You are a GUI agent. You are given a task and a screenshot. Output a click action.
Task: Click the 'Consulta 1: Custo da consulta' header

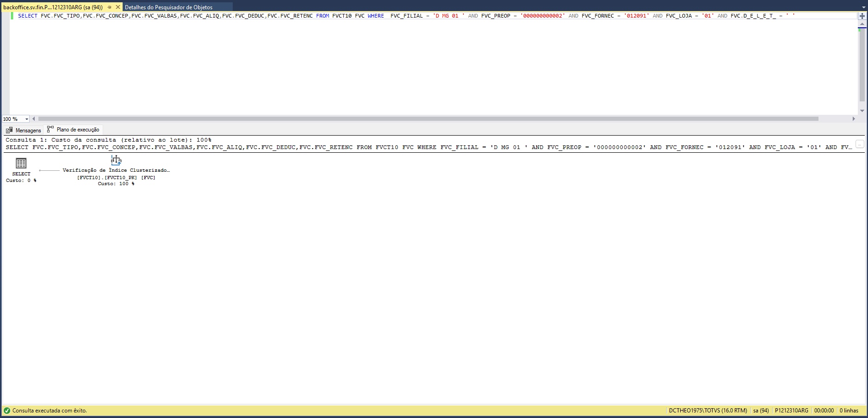pos(108,140)
